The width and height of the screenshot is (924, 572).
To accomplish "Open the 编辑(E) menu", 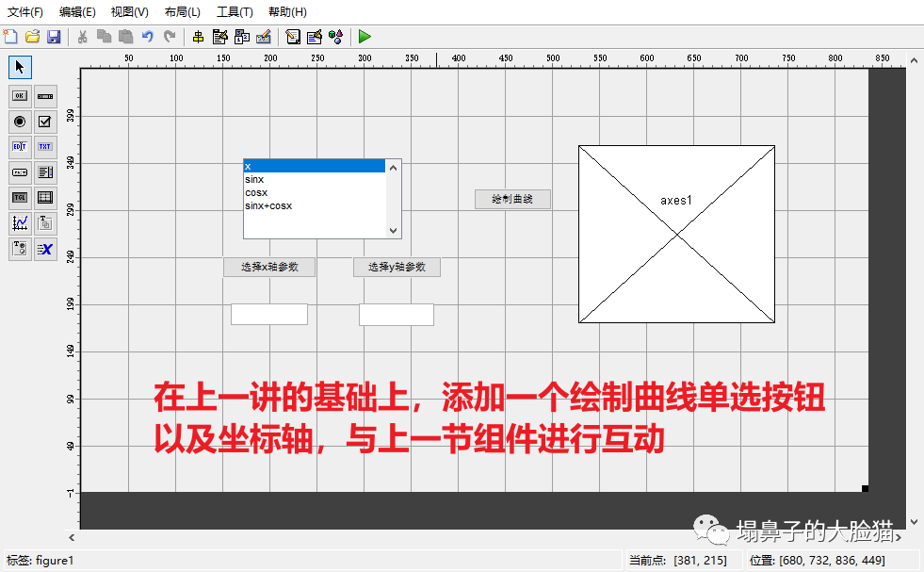I will point(77,12).
